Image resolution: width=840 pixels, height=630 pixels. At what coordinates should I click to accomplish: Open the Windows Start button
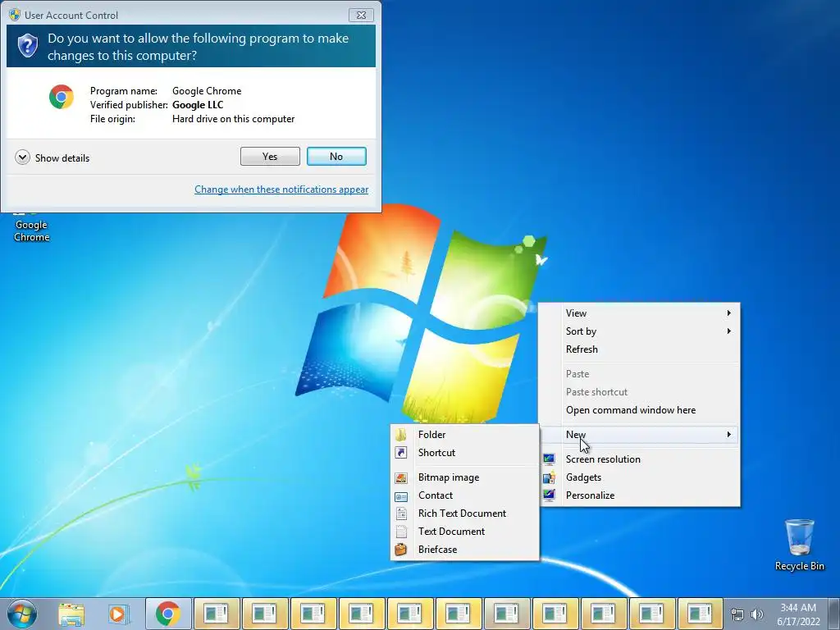(x=22, y=614)
